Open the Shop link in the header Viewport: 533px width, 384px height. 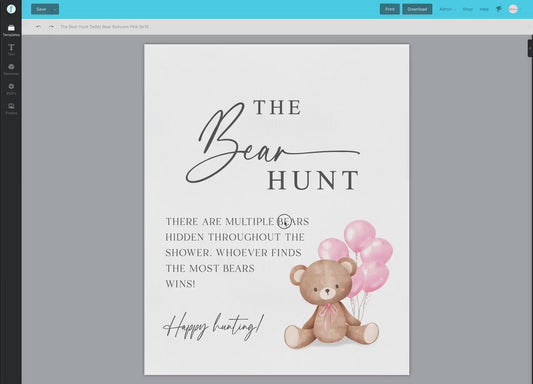tap(468, 9)
